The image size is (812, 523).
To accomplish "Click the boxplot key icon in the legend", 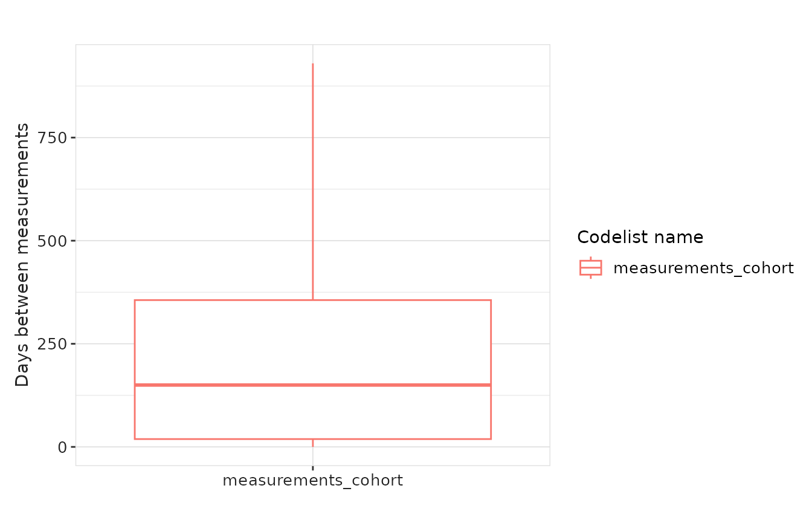I will click(x=590, y=268).
